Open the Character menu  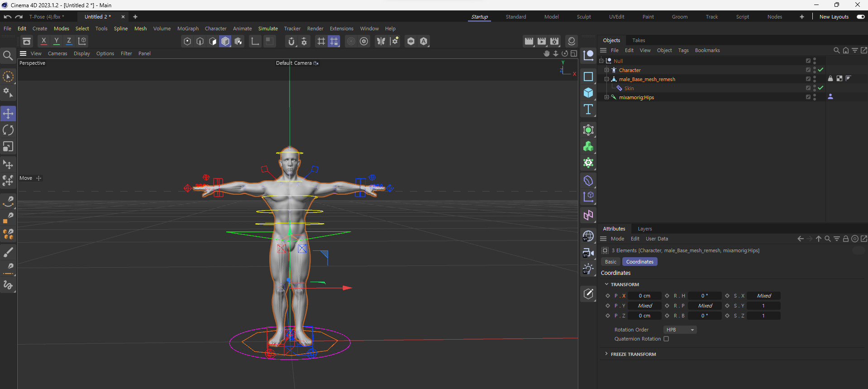pos(215,29)
